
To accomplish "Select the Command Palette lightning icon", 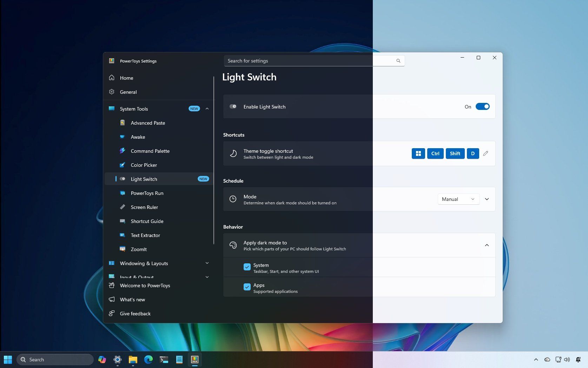I will click(x=123, y=151).
